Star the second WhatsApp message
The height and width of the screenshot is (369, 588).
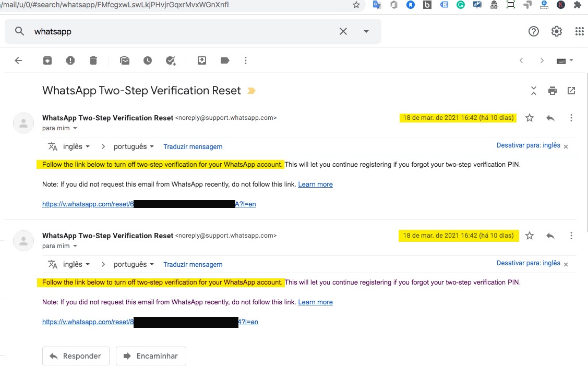click(530, 236)
